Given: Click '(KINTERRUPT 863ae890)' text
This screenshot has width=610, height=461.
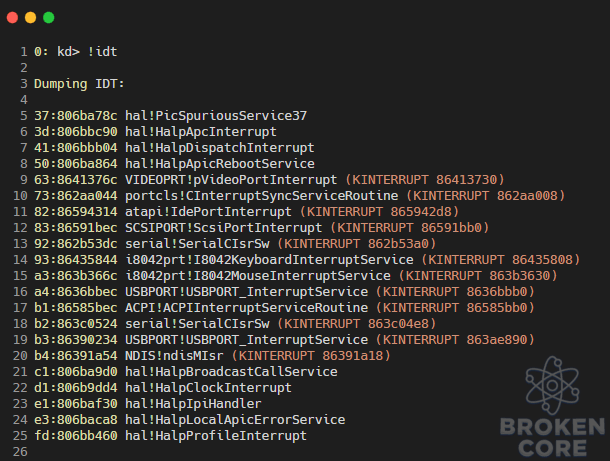Looking at the screenshot, I should click(x=455, y=340).
